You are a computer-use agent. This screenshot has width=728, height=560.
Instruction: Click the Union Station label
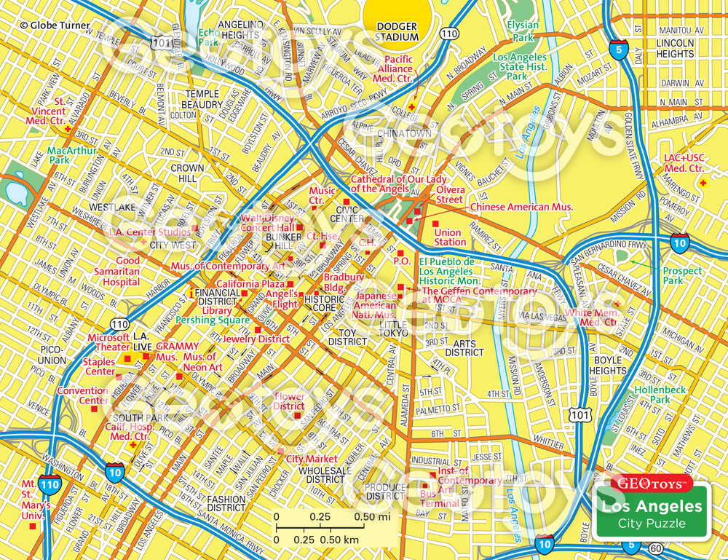tap(450, 237)
